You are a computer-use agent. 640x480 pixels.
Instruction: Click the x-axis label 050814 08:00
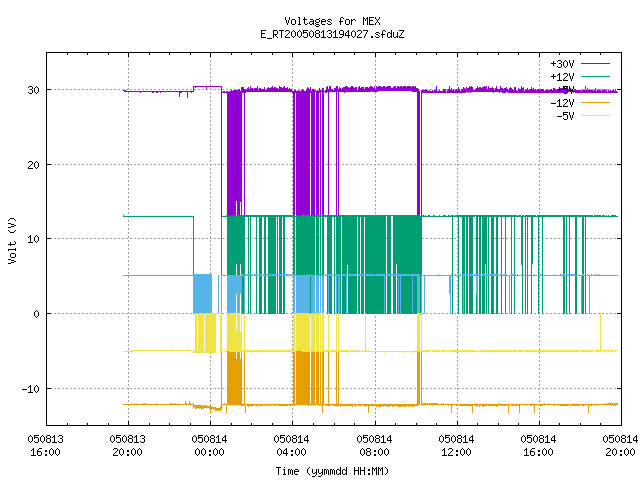[374, 446]
